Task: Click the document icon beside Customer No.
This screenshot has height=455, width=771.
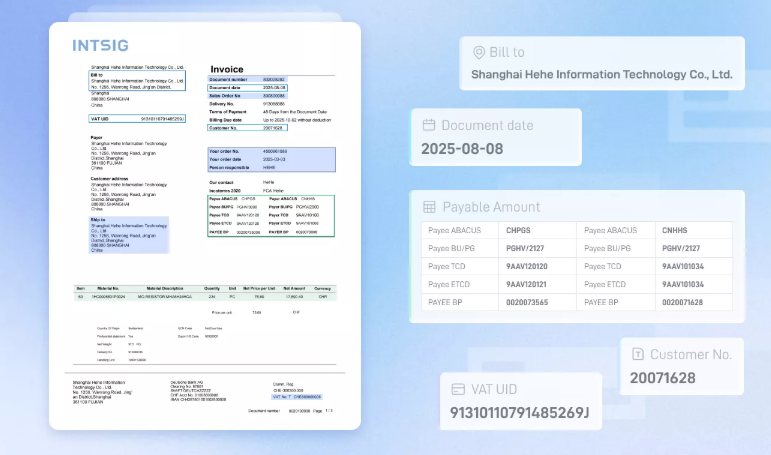Action: pos(637,354)
